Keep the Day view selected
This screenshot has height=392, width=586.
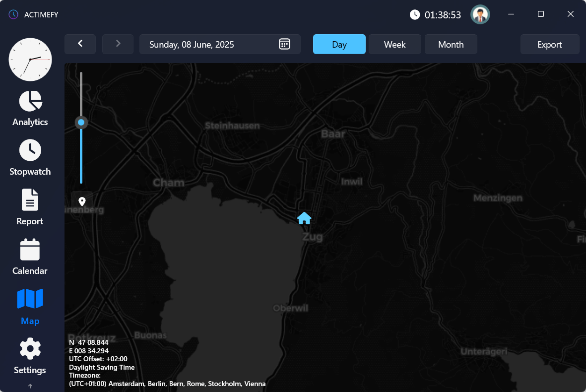339,44
